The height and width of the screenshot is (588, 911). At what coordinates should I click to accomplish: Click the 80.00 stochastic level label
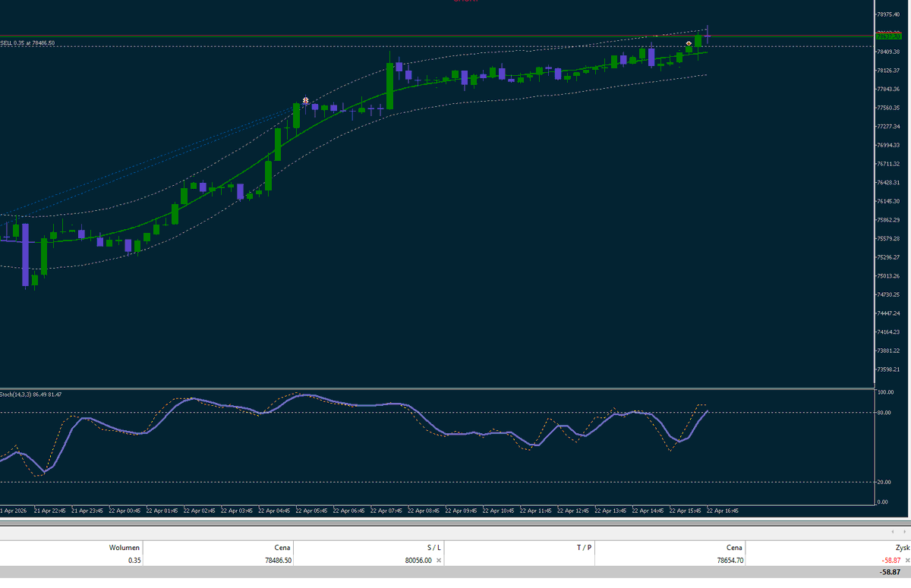[883, 413]
